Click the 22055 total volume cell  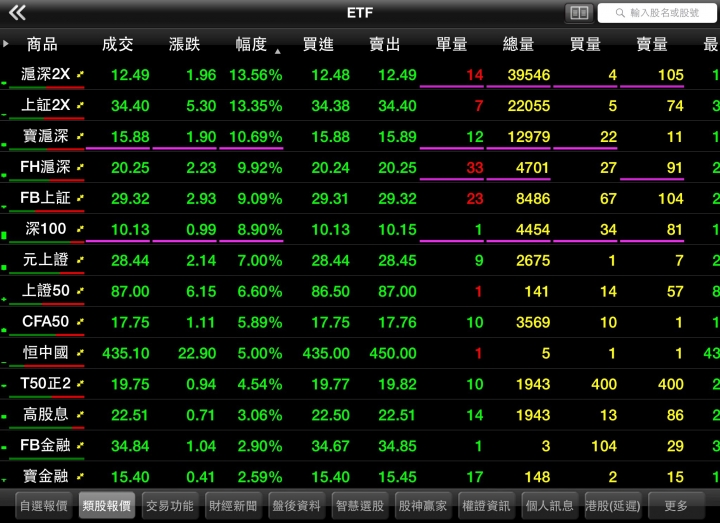[529, 106]
